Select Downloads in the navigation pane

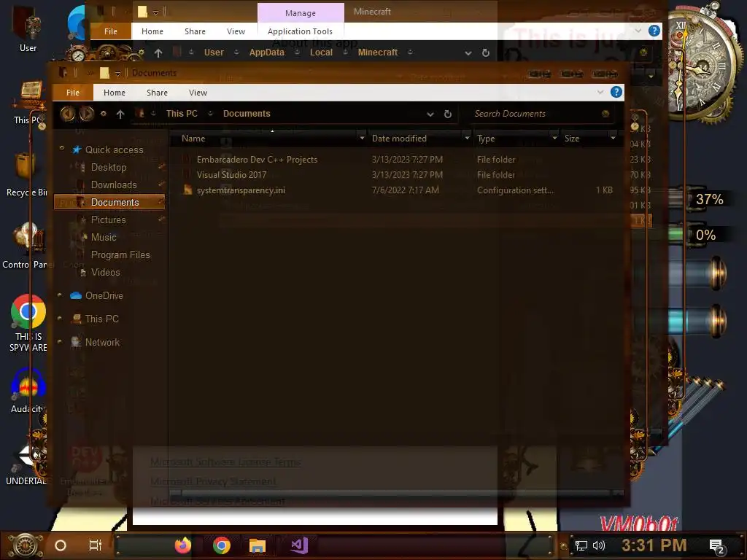(114, 184)
